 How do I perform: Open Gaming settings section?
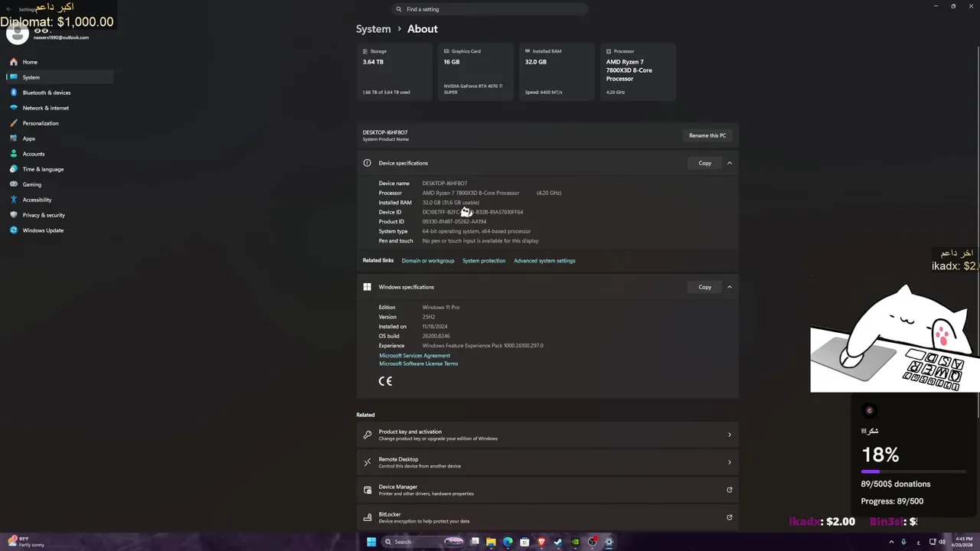(x=31, y=184)
